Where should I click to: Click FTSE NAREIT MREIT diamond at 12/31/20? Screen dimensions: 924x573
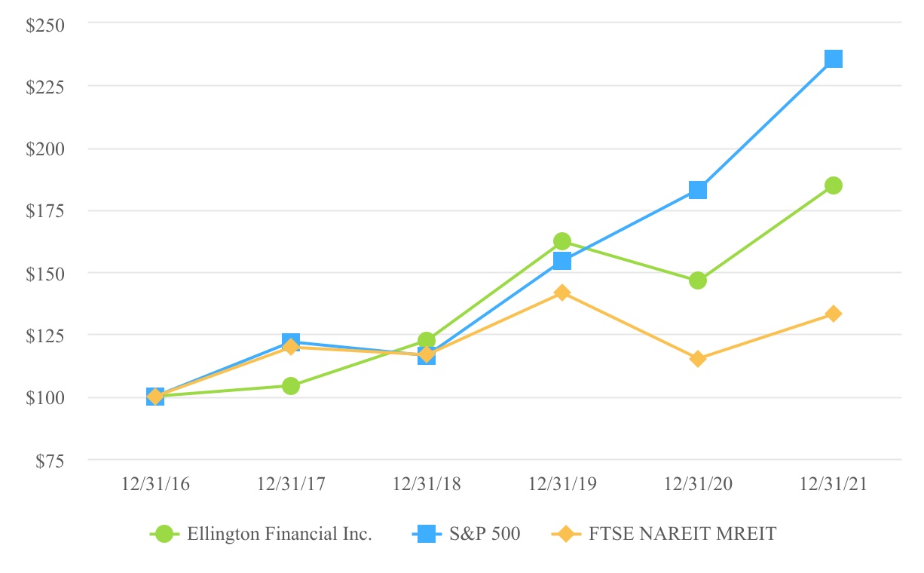pyautogui.click(x=698, y=359)
